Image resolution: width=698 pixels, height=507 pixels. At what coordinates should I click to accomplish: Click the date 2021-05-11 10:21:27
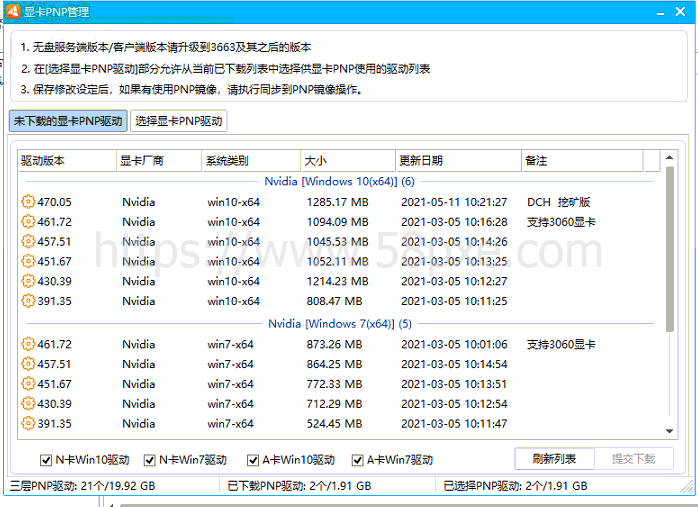point(454,202)
